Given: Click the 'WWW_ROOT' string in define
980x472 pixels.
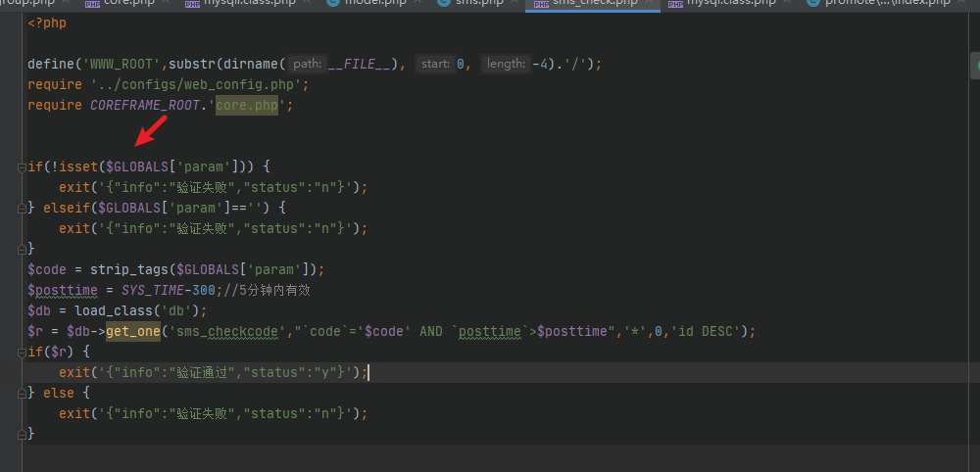Looking at the screenshot, I should [x=122, y=64].
